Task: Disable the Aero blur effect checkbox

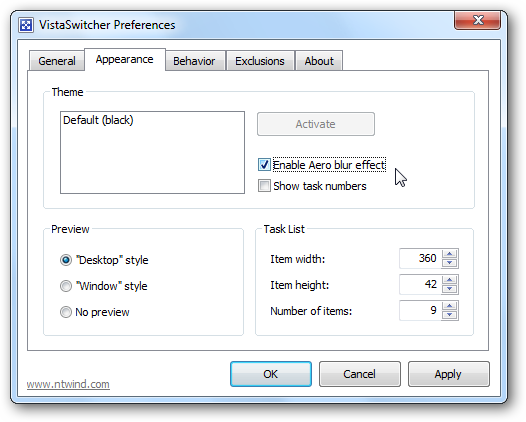Action: pos(264,165)
